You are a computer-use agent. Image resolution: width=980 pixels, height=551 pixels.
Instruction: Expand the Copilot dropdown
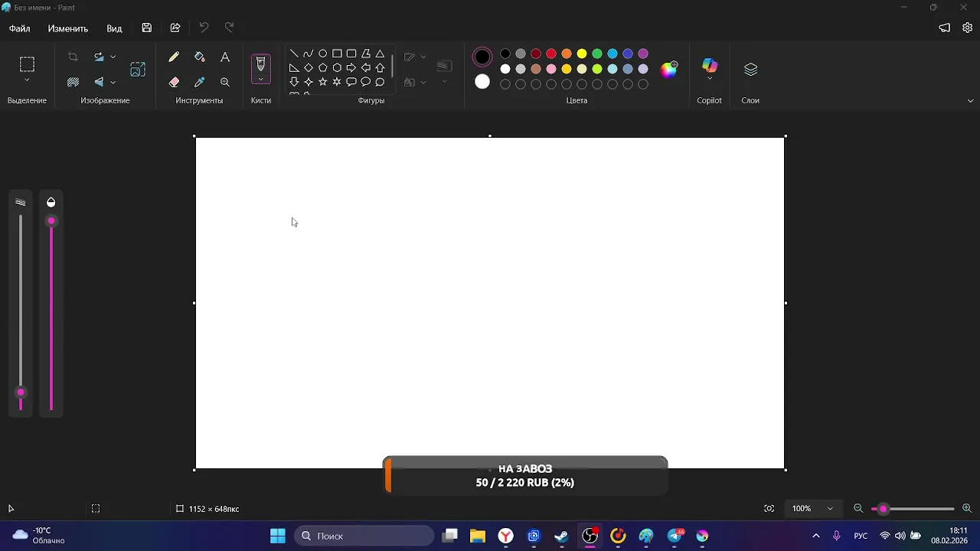click(710, 79)
